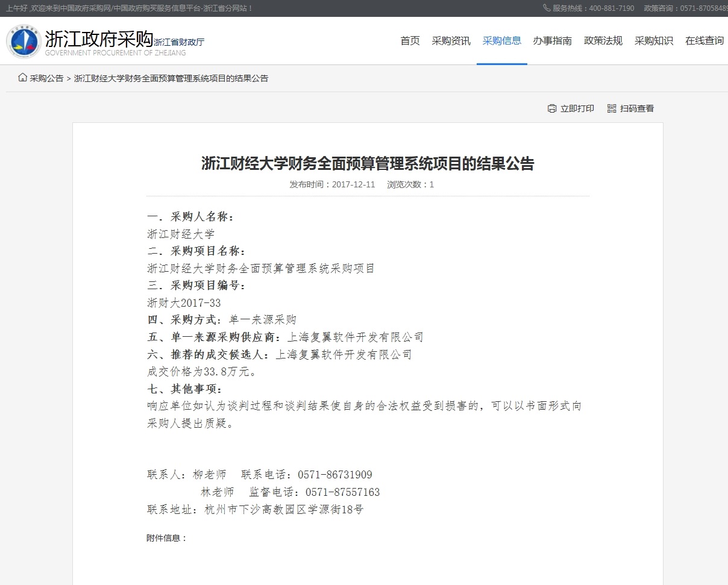Open the 办事指南 navigation item
The height and width of the screenshot is (585, 728).
pyautogui.click(x=552, y=41)
